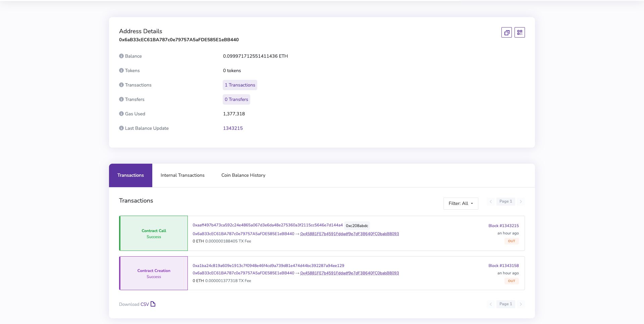Click the Contract Creation Success status box
This screenshot has height=324, width=644.
click(x=154, y=273)
